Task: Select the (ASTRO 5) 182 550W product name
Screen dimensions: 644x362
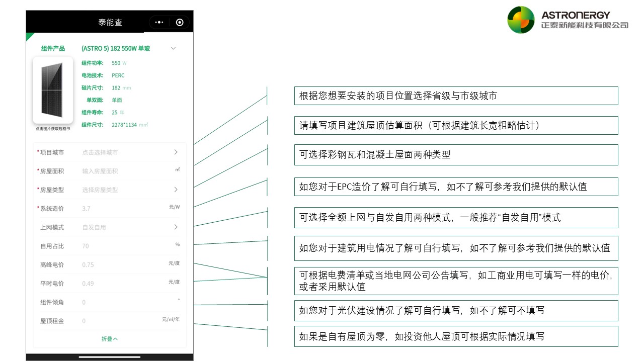Action: (116, 48)
